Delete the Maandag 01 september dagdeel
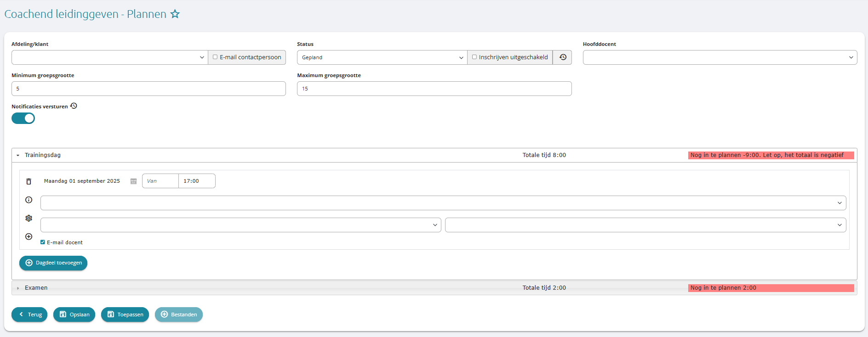Image resolution: width=868 pixels, height=337 pixels. pos(29,181)
